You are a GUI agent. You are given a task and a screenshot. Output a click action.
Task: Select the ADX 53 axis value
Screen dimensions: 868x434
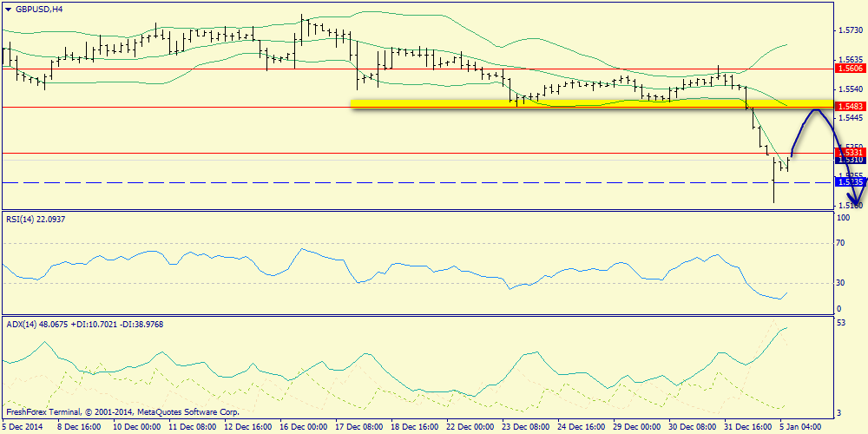[840, 323]
